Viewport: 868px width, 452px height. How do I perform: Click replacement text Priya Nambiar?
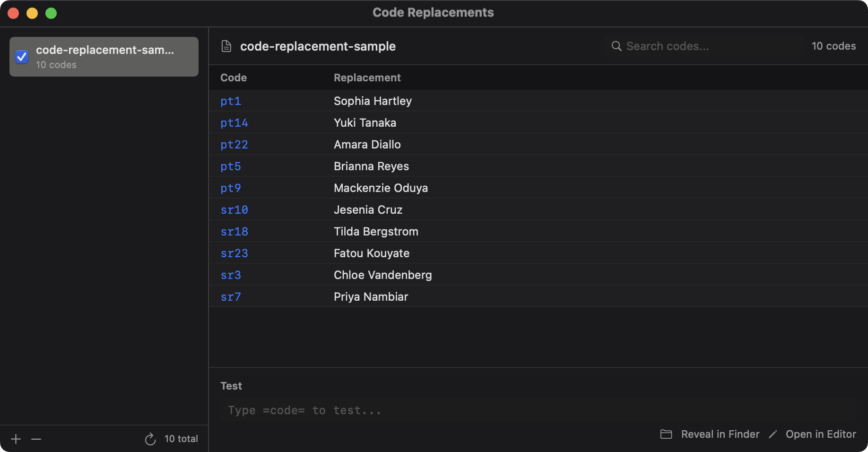[371, 297]
